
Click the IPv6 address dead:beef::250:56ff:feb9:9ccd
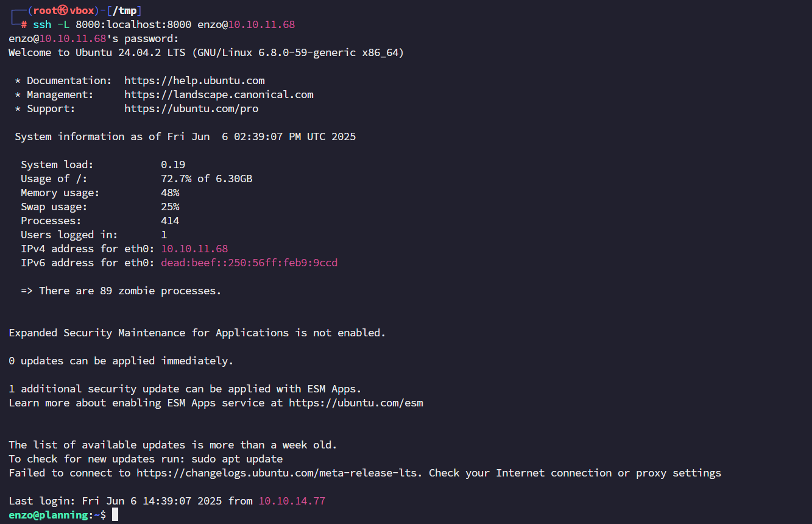coord(249,263)
